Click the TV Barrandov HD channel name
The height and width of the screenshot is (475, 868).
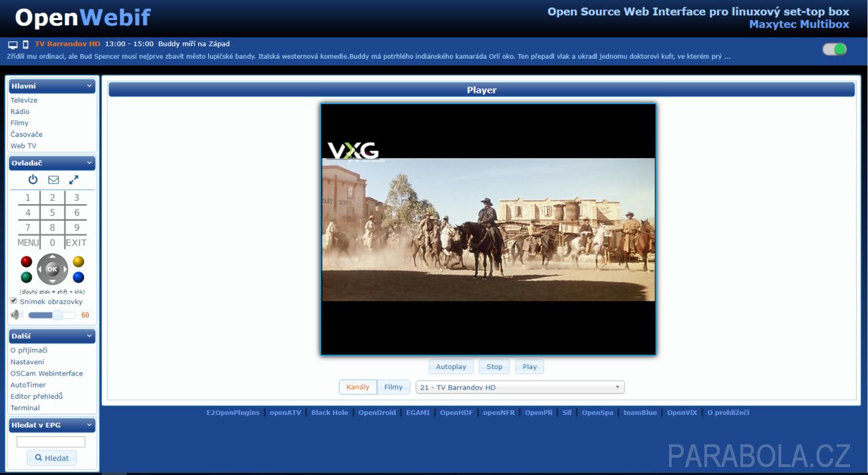67,44
